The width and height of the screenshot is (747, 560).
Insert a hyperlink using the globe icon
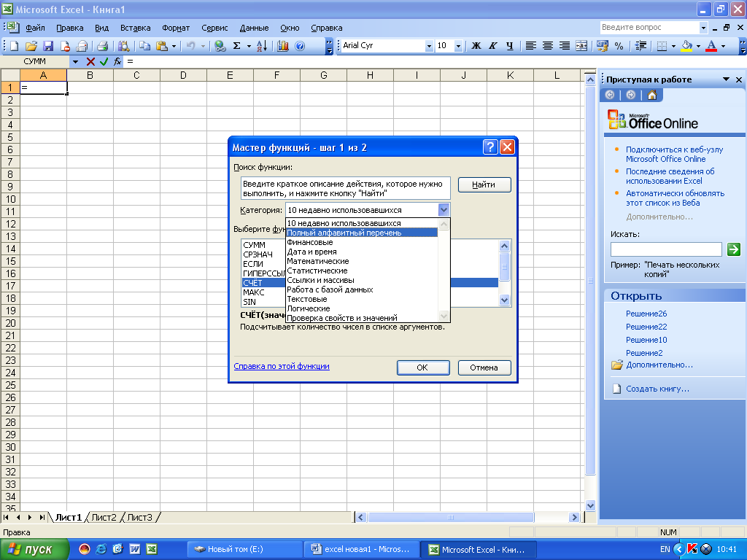220,46
